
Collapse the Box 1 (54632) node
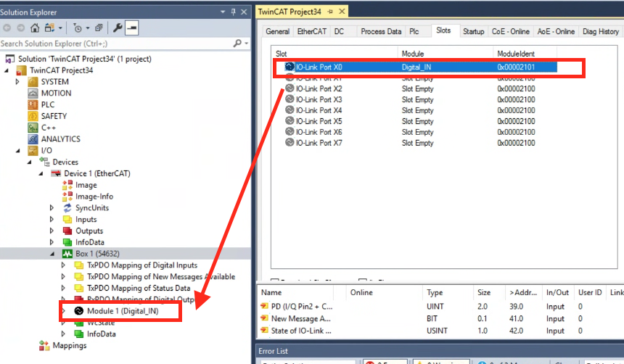[52, 254]
